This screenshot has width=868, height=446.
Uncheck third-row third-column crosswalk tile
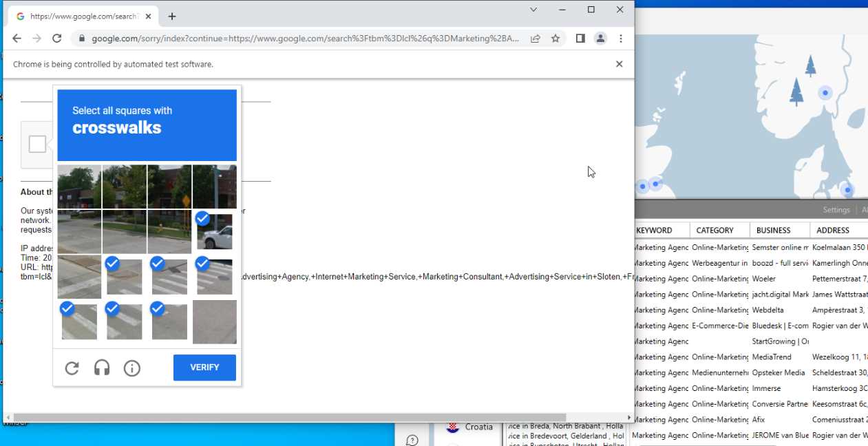169,277
